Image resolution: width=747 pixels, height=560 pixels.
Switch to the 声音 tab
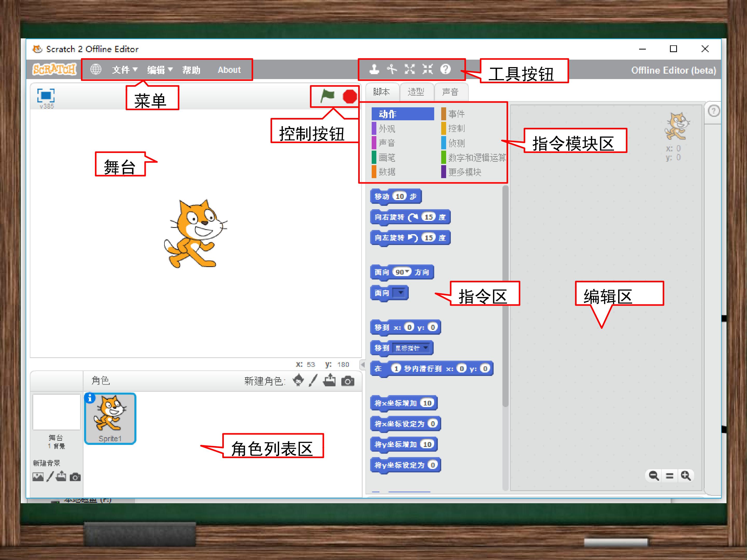click(x=450, y=92)
